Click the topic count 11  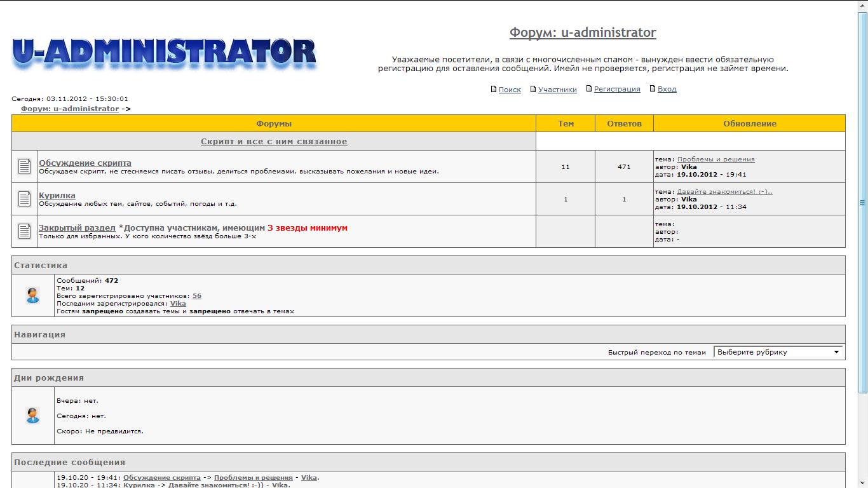[x=566, y=167]
